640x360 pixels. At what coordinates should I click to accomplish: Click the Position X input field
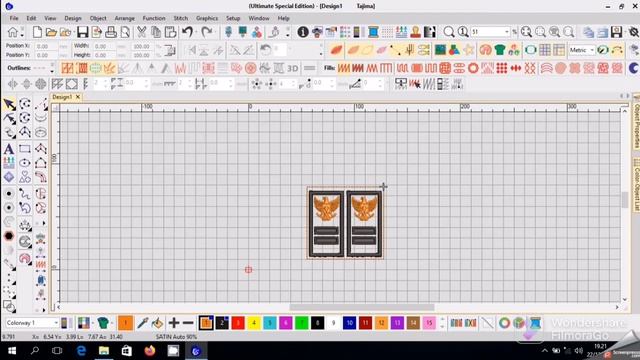(47, 46)
